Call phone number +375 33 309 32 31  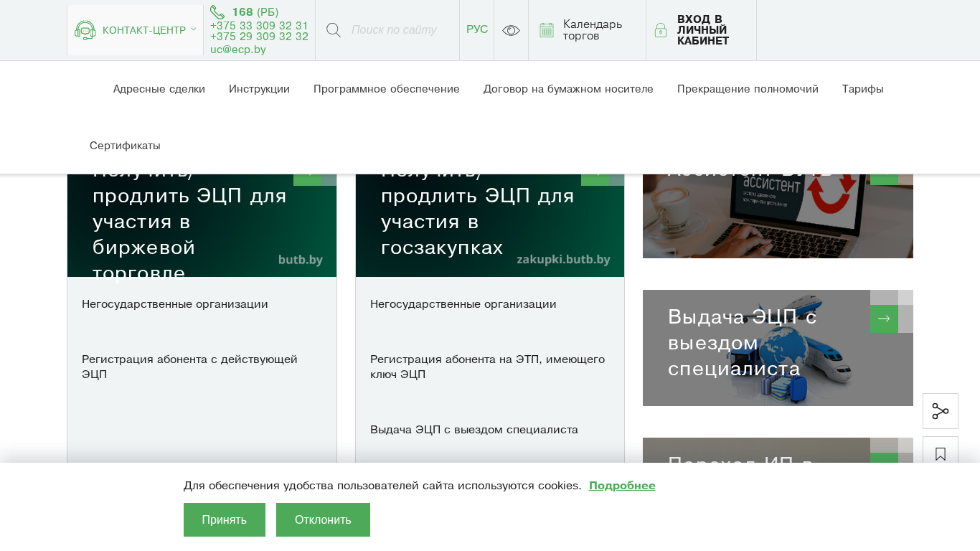point(259,26)
